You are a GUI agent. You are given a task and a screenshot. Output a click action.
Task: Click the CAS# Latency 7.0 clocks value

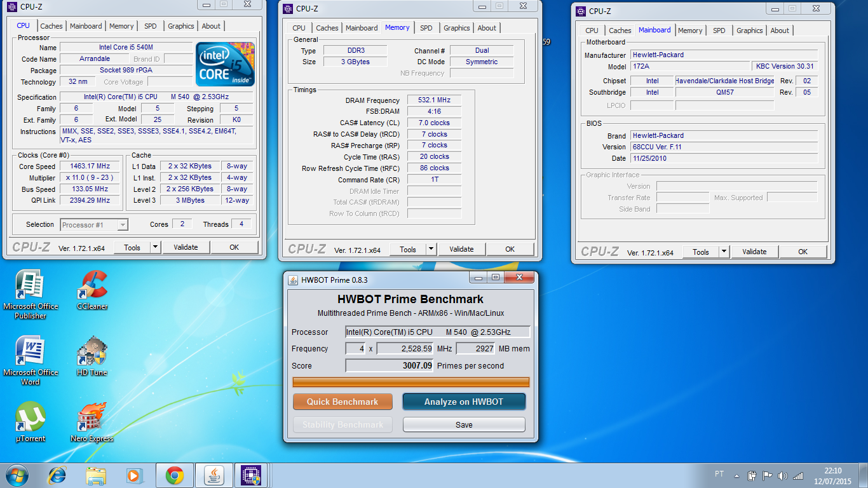pyautogui.click(x=434, y=123)
